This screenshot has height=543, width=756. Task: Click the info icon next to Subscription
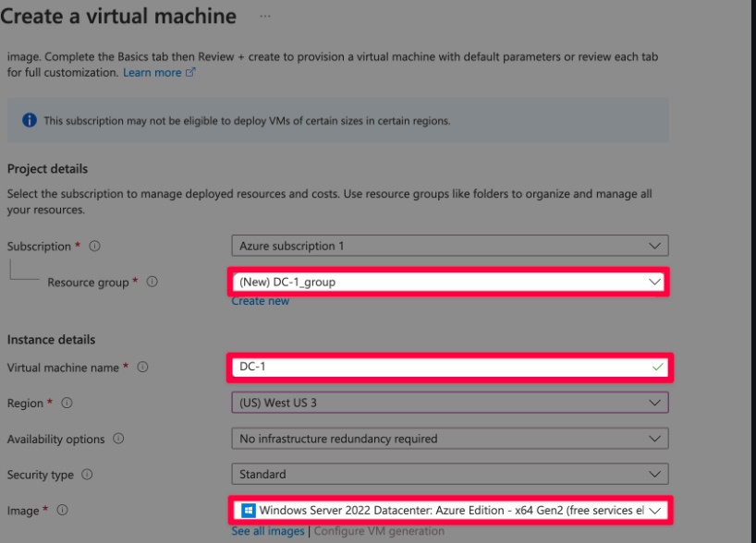(x=94, y=247)
